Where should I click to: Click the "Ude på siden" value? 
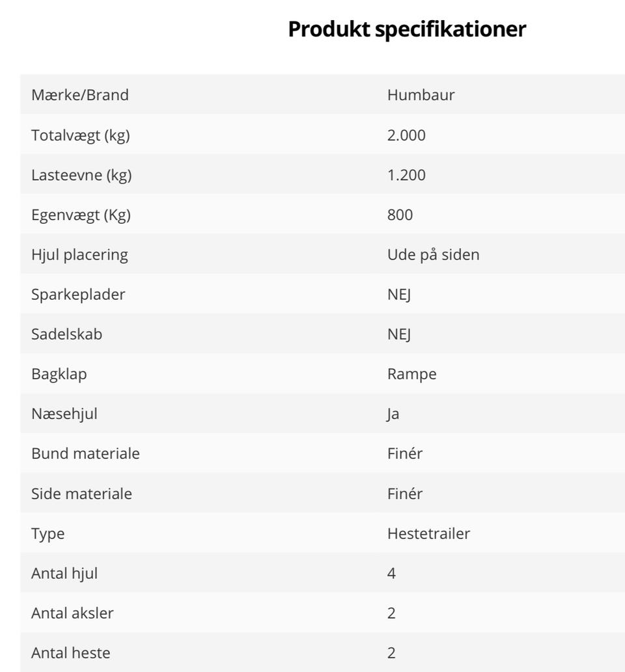tap(433, 254)
